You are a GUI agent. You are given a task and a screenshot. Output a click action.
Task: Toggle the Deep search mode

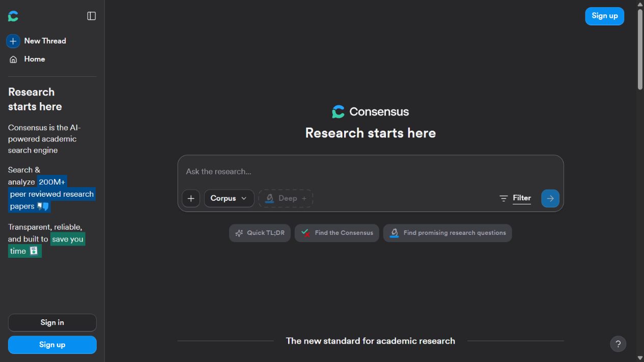pos(286,198)
